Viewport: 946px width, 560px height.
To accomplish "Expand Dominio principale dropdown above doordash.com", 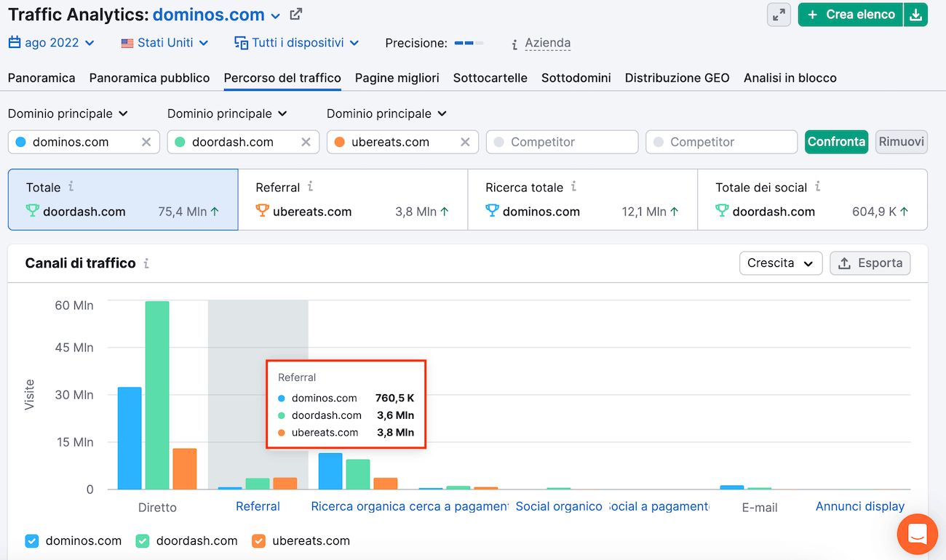I will pos(227,113).
